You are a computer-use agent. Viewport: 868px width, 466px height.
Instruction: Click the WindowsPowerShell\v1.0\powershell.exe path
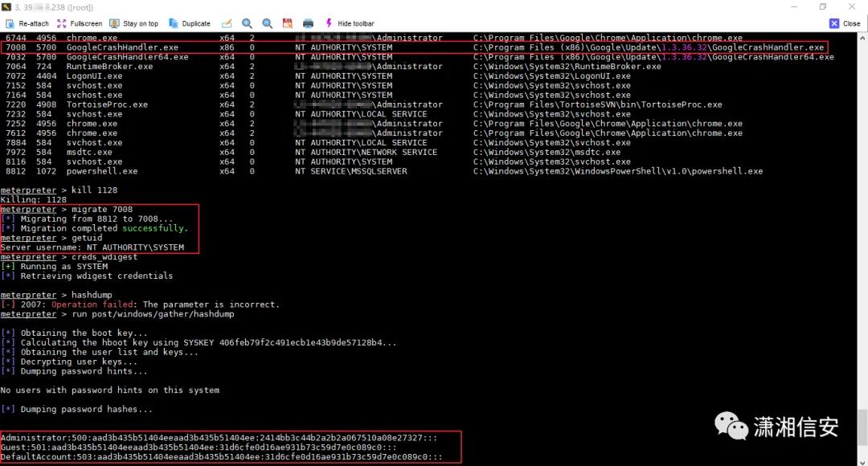click(x=618, y=171)
